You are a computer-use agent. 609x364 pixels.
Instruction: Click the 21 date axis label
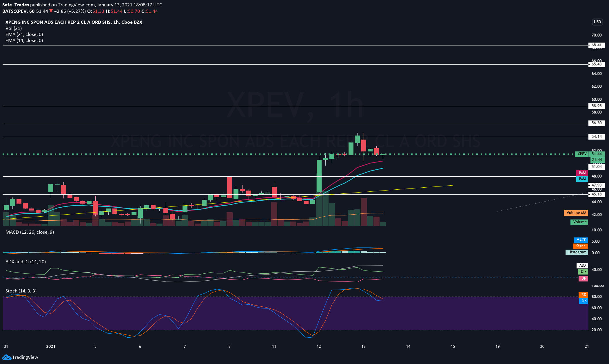pos(587,346)
